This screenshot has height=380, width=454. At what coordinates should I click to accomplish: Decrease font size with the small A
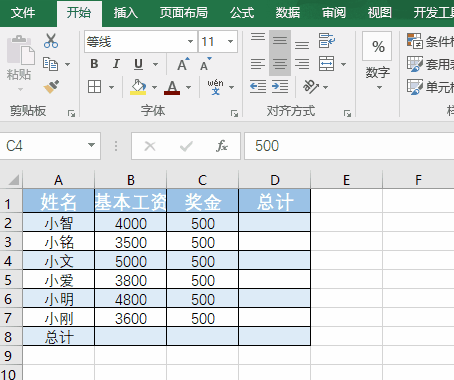click(x=206, y=64)
